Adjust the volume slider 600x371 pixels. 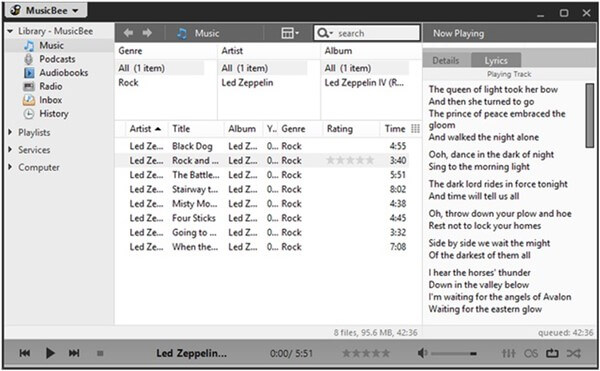(454, 353)
